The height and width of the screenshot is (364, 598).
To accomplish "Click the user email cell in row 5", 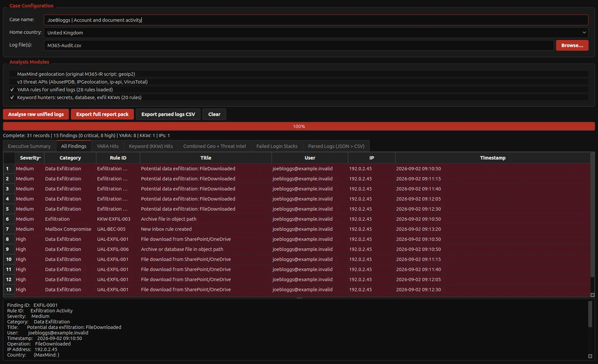I will 310,209.
